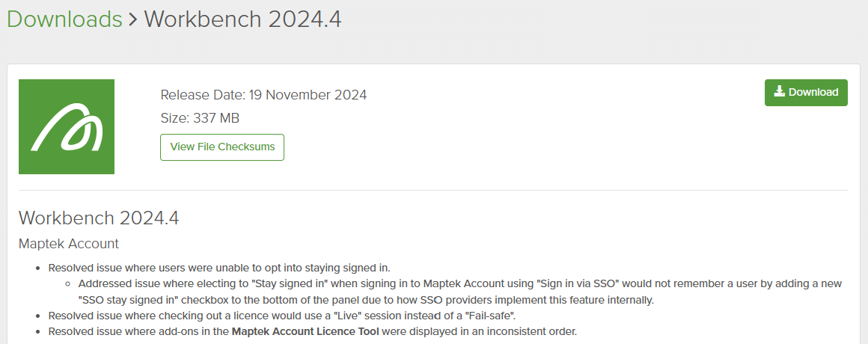868x344 pixels.
Task: Click the green Maptek Workbench logo
Action: pos(67,126)
